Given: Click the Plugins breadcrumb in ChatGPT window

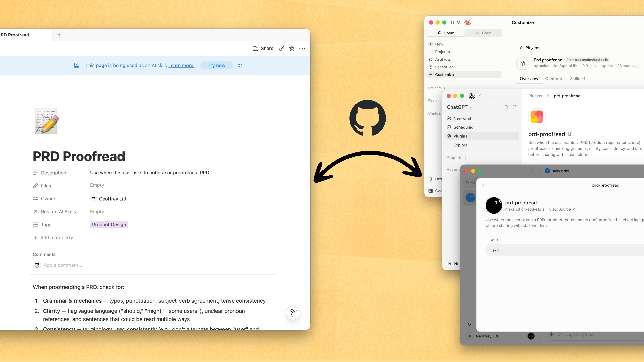Looking at the screenshot, I should pyautogui.click(x=535, y=96).
